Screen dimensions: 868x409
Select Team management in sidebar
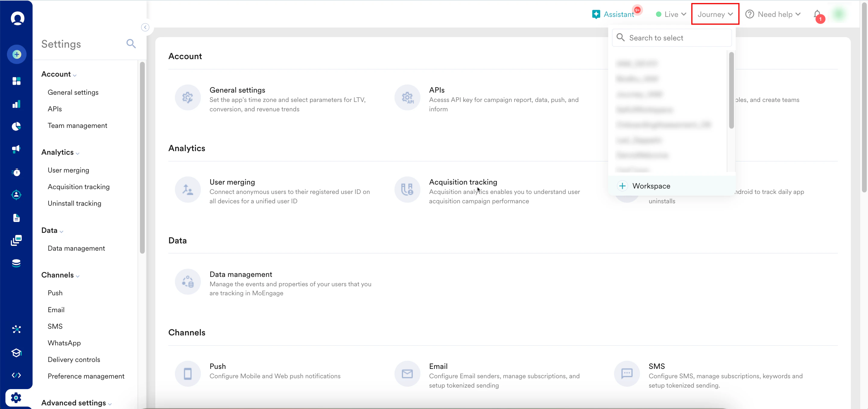[x=77, y=125]
